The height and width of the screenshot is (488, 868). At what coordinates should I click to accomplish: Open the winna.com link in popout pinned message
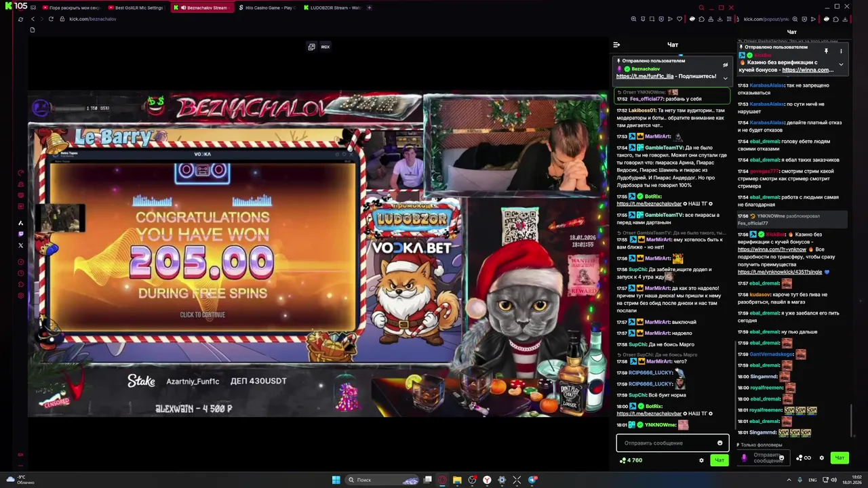(808, 70)
